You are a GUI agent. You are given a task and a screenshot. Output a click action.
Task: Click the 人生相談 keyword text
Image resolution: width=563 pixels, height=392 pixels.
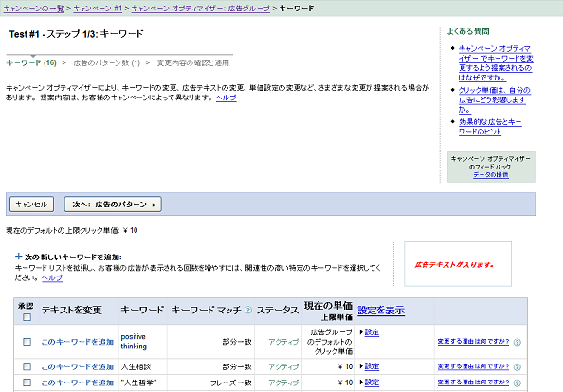click(x=136, y=366)
